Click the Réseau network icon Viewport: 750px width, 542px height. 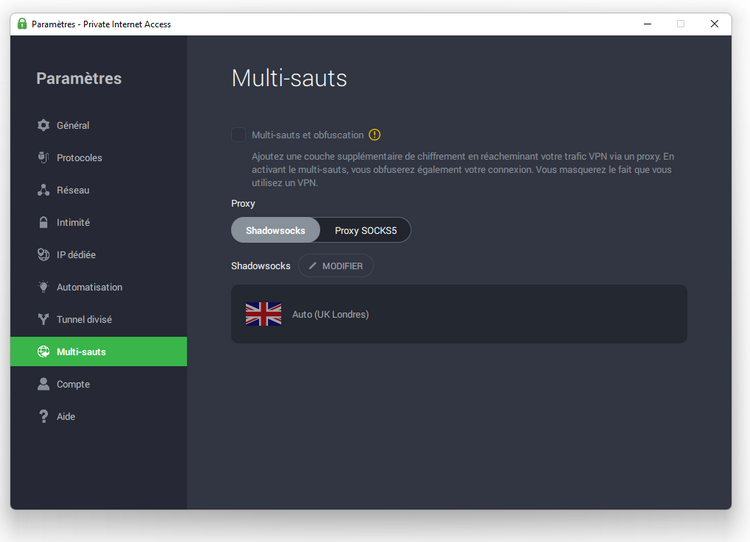(x=44, y=190)
